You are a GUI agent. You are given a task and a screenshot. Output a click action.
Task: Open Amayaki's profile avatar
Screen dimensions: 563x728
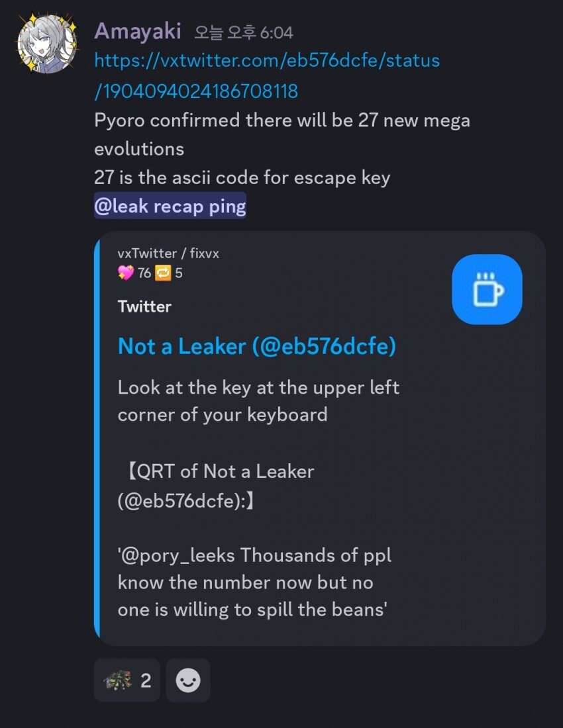click(x=46, y=43)
